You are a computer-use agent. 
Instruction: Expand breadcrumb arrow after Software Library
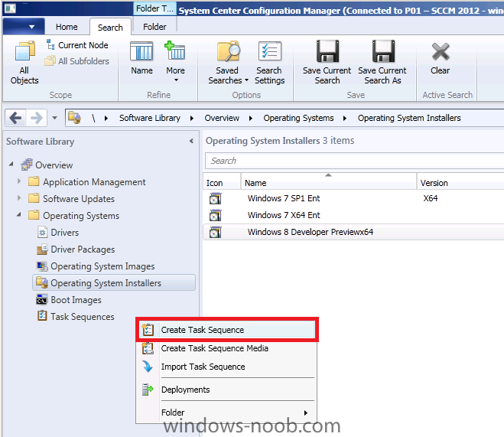192,119
